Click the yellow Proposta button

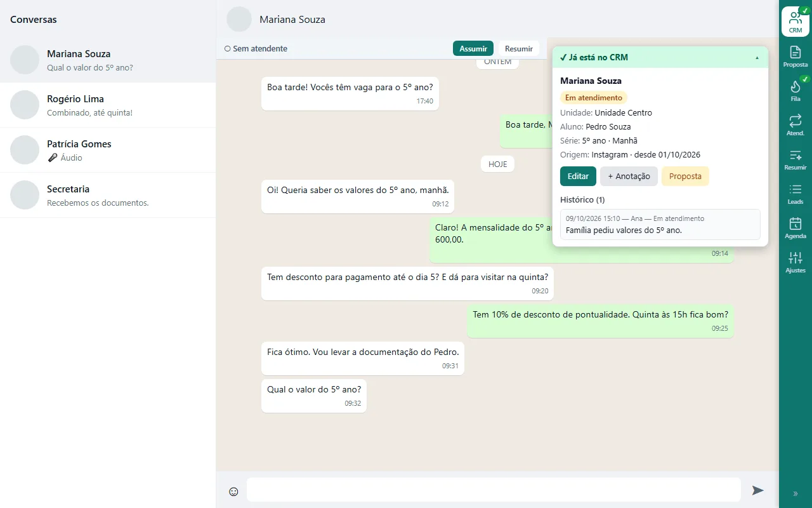[685, 176]
